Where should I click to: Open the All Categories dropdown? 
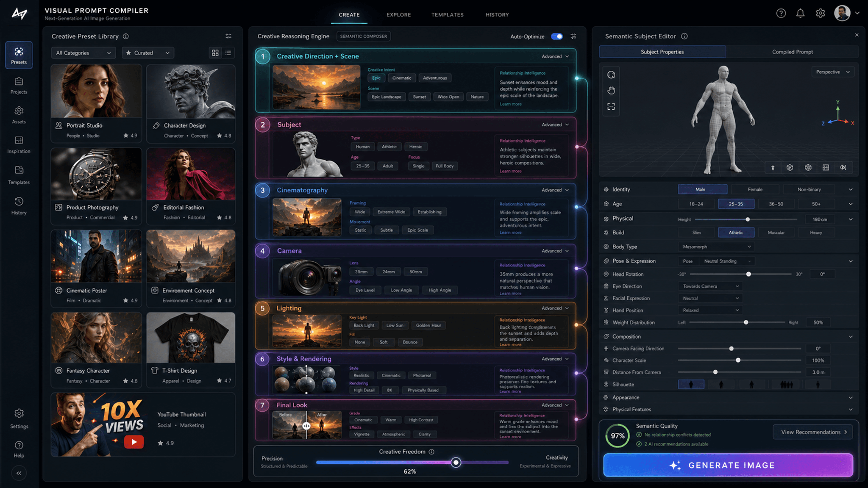click(83, 53)
